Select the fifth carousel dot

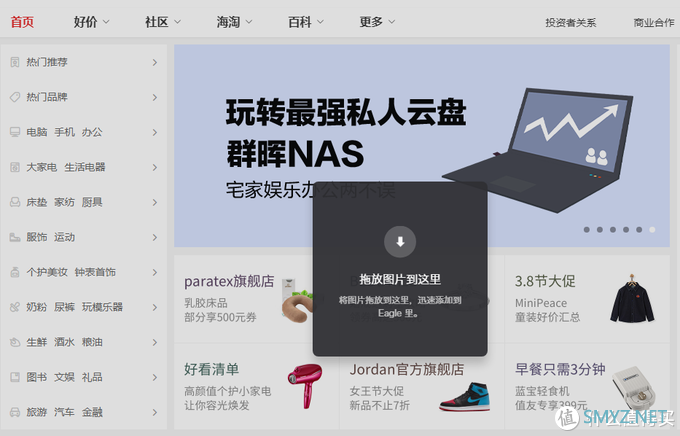[x=639, y=229]
